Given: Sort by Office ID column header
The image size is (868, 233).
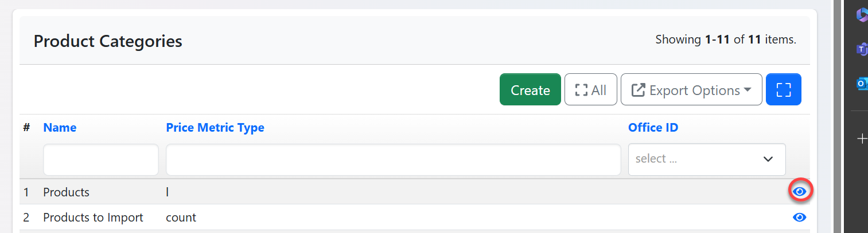Looking at the screenshot, I should [653, 128].
